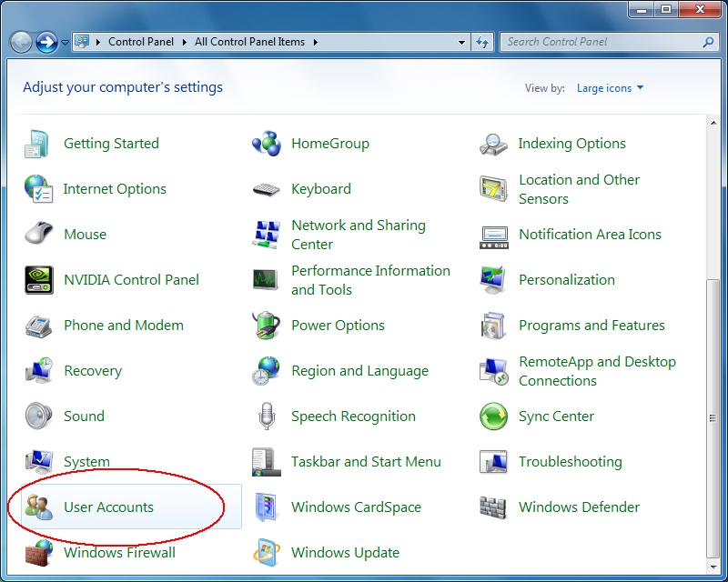
Task: Open the Speech Recognition link
Action: point(353,416)
